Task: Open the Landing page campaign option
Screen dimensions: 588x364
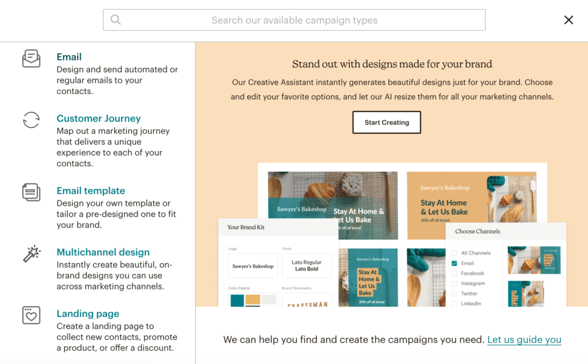Action: pyautogui.click(x=88, y=314)
